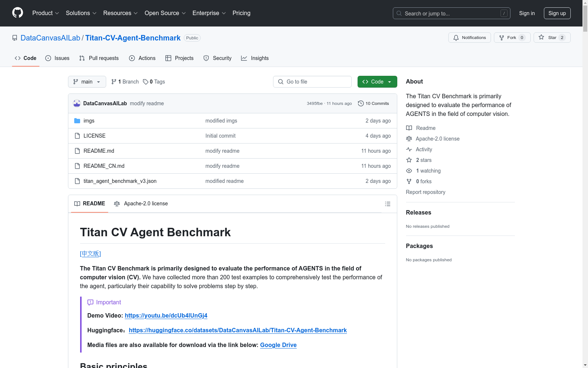Click the Sign in link
The image size is (588, 368).
click(x=527, y=13)
